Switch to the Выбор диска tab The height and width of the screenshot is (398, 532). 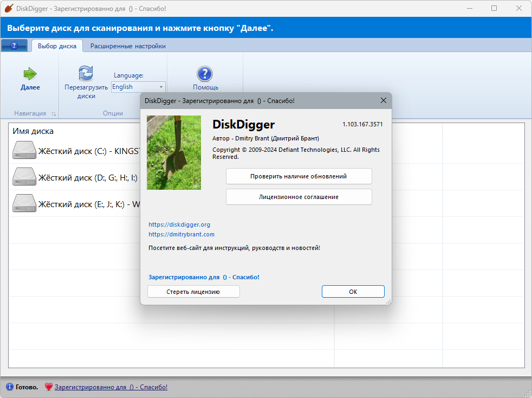click(57, 46)
